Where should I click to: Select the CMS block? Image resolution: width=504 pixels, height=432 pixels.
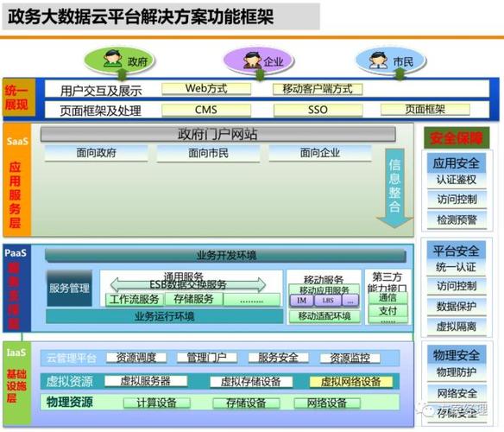206,110
